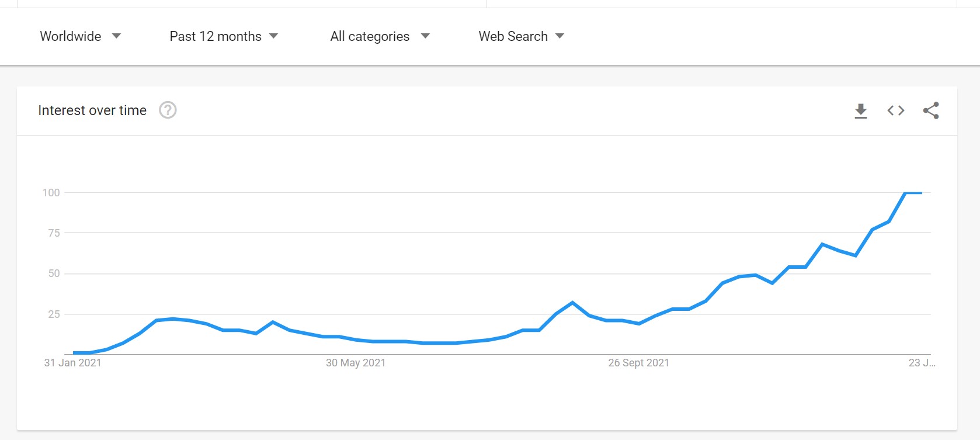This screenshot has width=980, height=440.
Task: Click the local peak just before 26 Sept
Action: pos(572,303)
